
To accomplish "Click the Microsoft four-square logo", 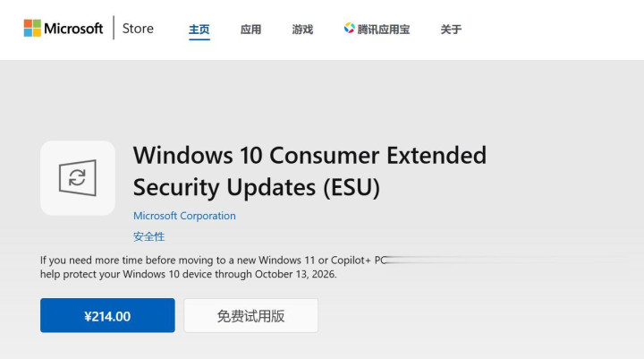I will [x=32, y=29].
